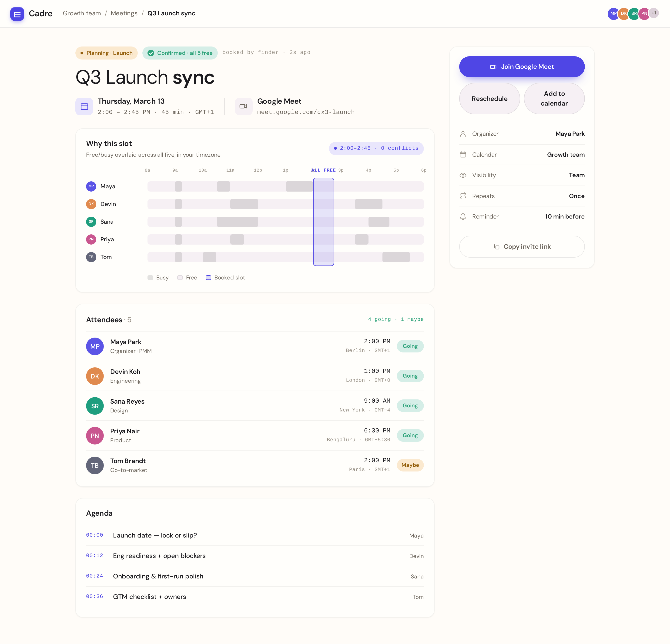Click the Busy legend swatch

coord(150,278)
